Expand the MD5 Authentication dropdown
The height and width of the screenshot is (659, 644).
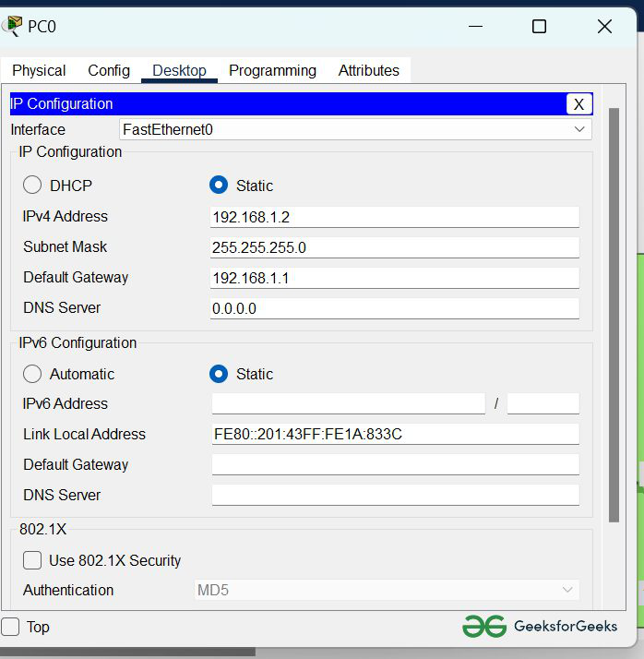pos(387,590)
